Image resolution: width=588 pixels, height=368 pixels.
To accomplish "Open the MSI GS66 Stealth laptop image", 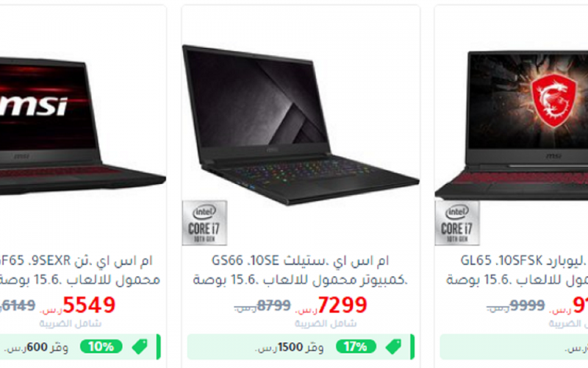I will 301,125.
